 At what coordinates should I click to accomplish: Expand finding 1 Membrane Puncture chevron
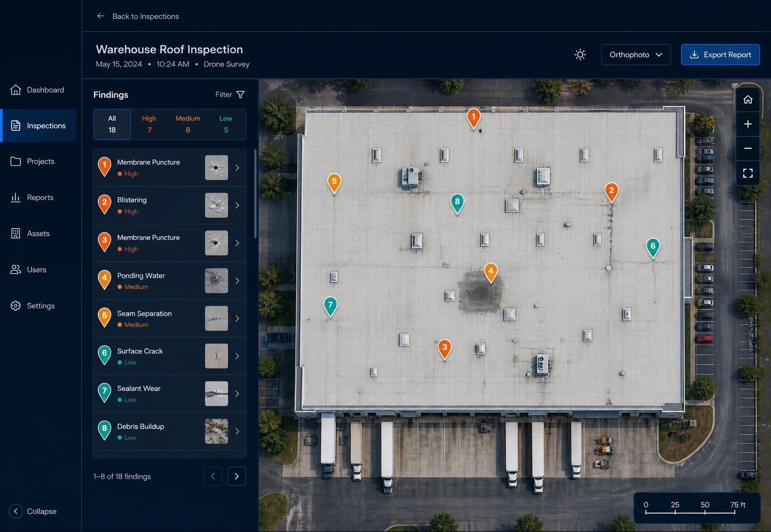tap(237, 168)
